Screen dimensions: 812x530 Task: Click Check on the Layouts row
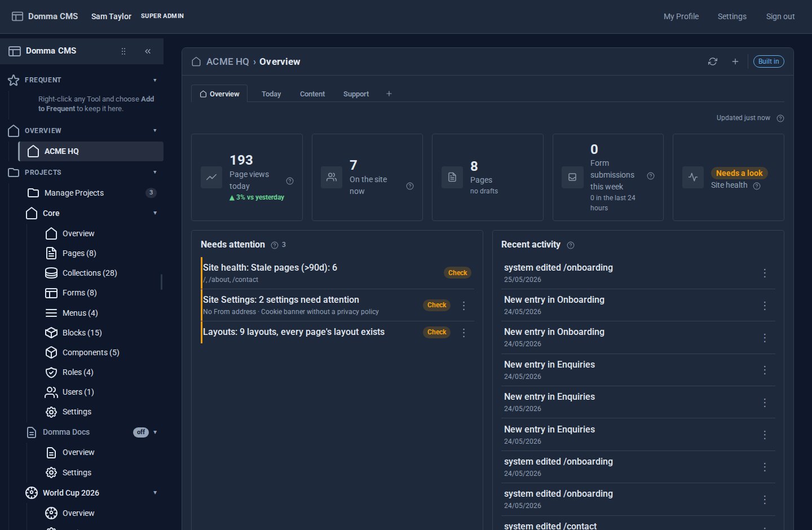pyautogui.click(x=437, y=332)
